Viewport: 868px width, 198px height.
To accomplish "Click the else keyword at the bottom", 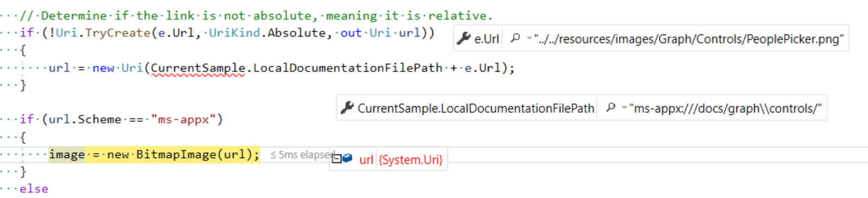I will pos(34,189).
